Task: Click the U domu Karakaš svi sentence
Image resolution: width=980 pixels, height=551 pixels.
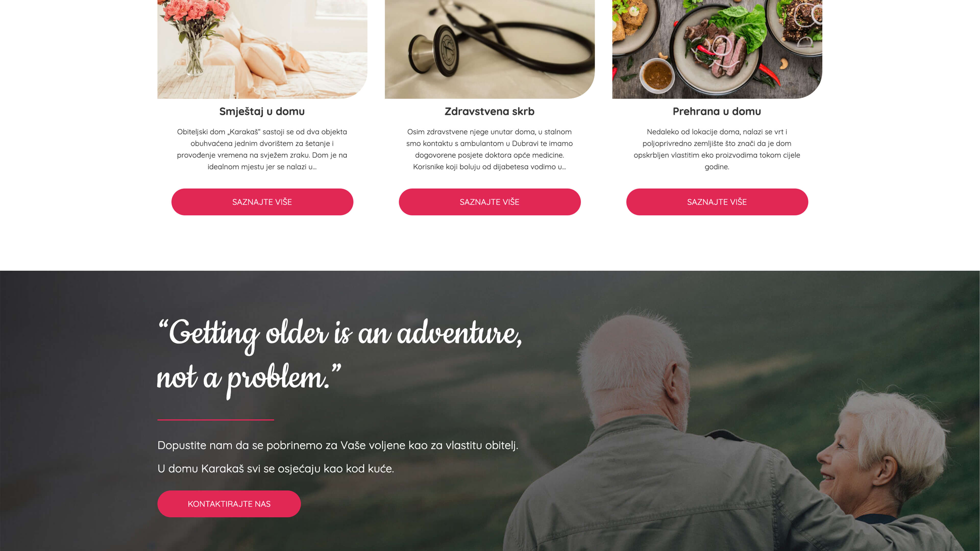Action: coord(276,469)
